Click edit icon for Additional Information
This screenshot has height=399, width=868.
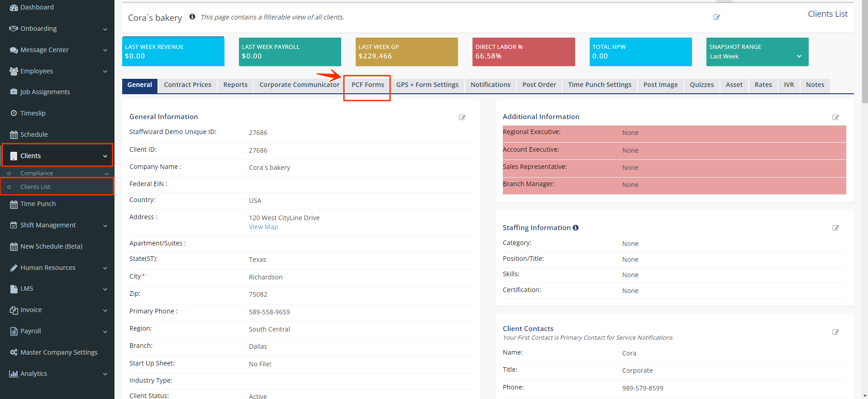tap(835, 117)
